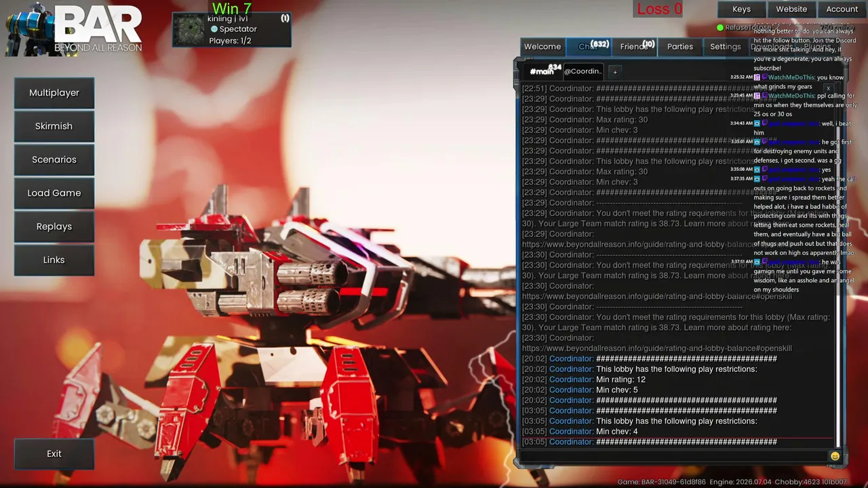868x488 pixels.
Task: Open the Website link button
Action: (x=791, y=9)
